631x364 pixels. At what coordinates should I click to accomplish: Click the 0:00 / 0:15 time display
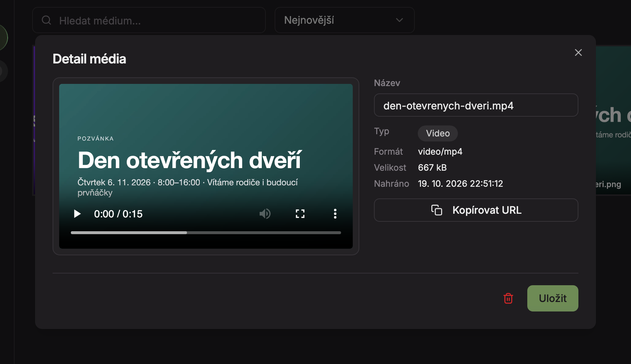118,214
